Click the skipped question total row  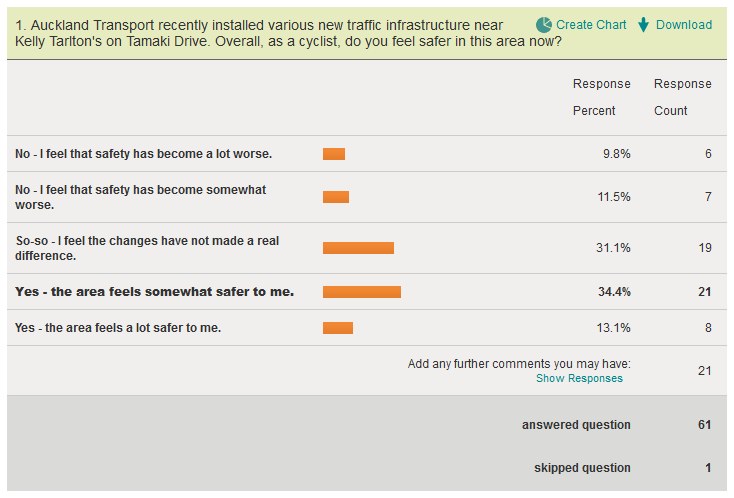point(582,468)
